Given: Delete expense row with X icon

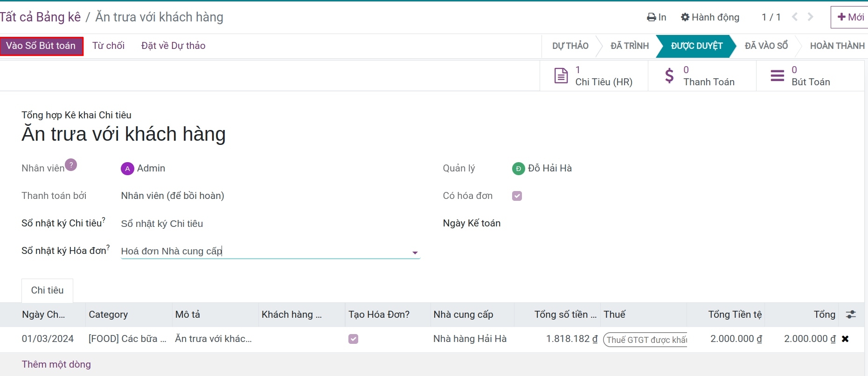Looking at the screenshot, I should [x=845, y=339].
